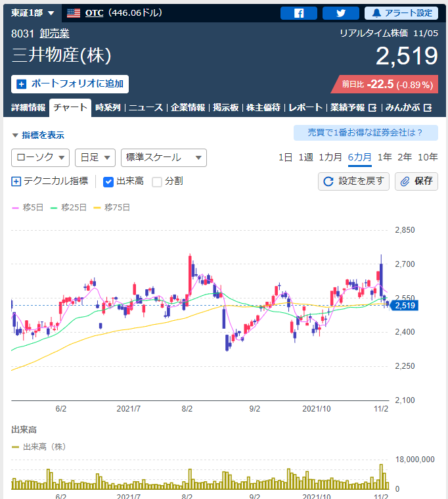Check the 分割 checkbox
The image size is (448, 499).
(157, 181)
